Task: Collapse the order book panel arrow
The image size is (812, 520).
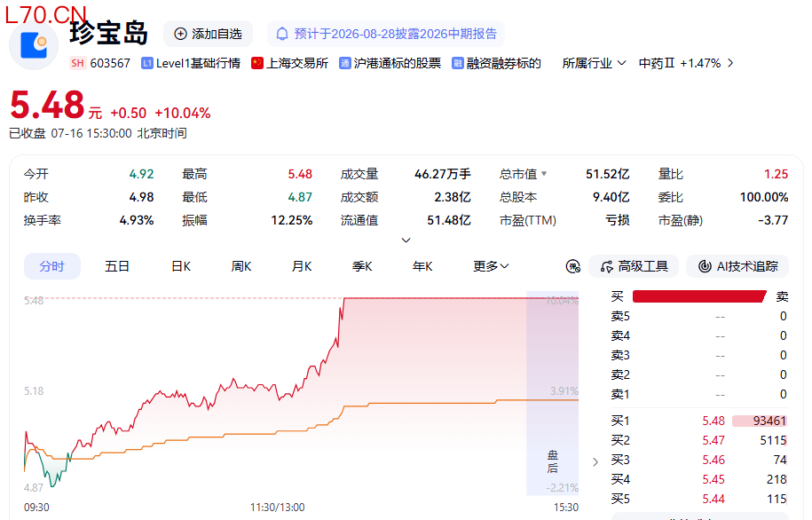Action: click(595, 462)
